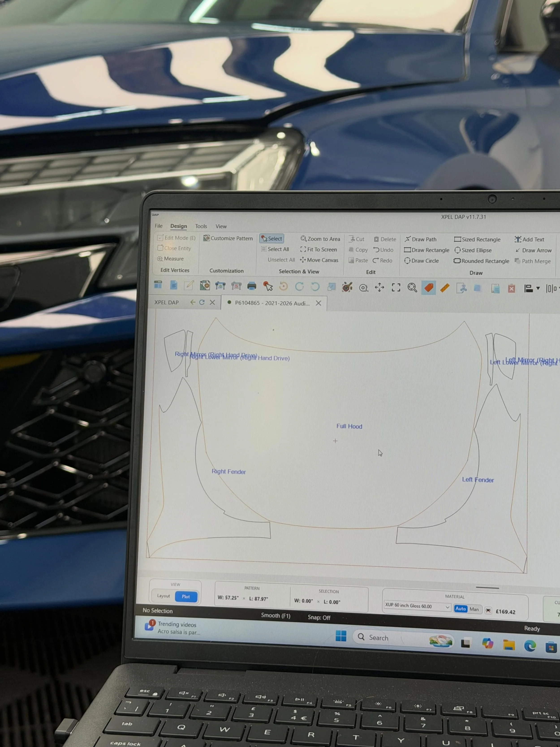Click Rounded Rectangle
This screenshot has width=560, height=747.
click(x=481, y=261)
